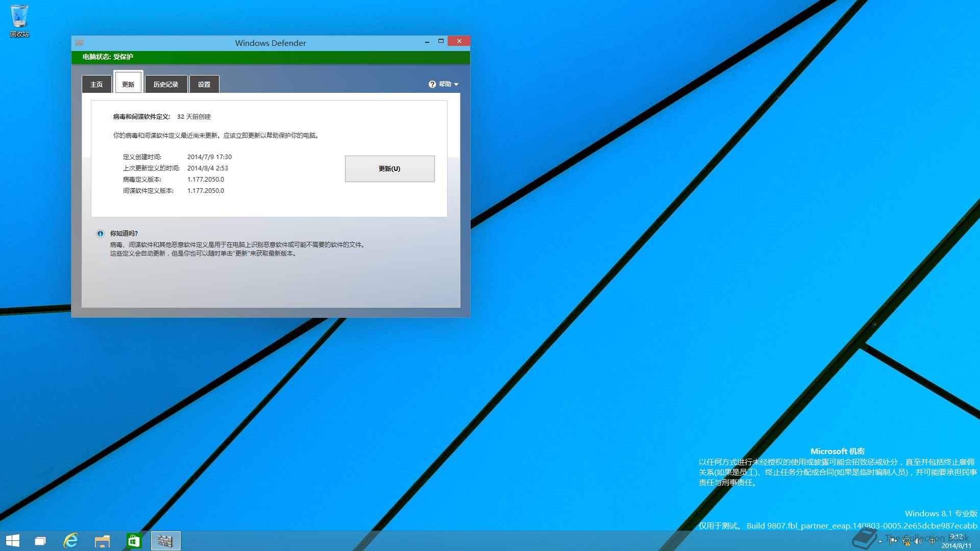Maximize the Windows Defender window
Screen dimensions: 980x551
[441, 41]
